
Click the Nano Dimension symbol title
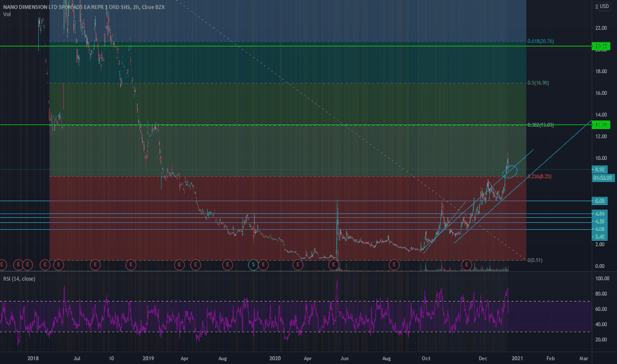point(84,7)
